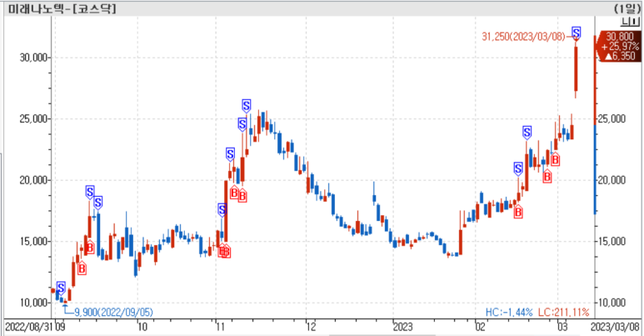The height and width of the screenshot is (336, 644).
Task: Click the 2023 year label on time axis
Action: 402,328
